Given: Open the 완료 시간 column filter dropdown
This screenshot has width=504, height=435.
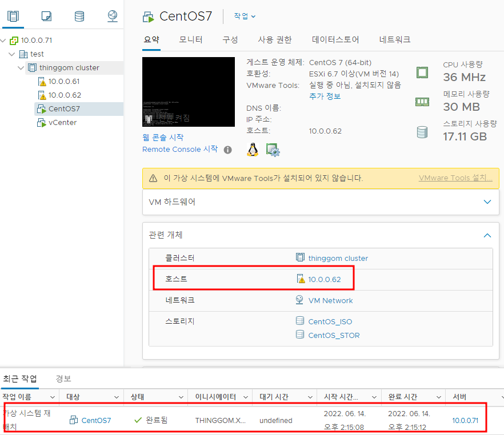Looking at the screenshot, I should tap(439, 397).
